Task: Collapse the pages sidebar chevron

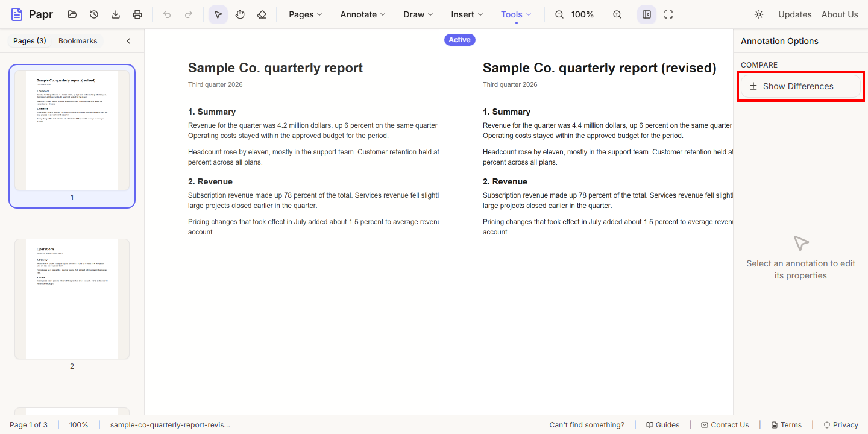Action: pos(128,41)
